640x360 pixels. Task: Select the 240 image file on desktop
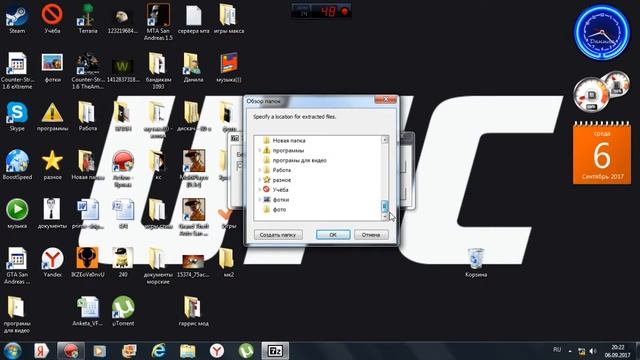tap(123, 263)
